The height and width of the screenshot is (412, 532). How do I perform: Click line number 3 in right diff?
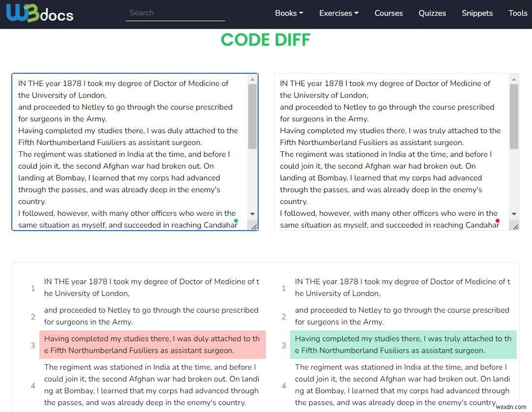tap(284, 346)
